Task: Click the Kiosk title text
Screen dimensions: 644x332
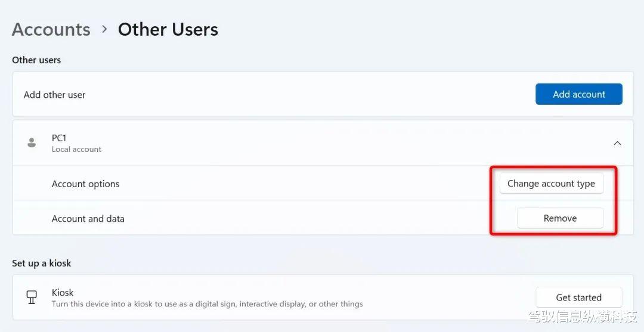Action: coord(63,293)
